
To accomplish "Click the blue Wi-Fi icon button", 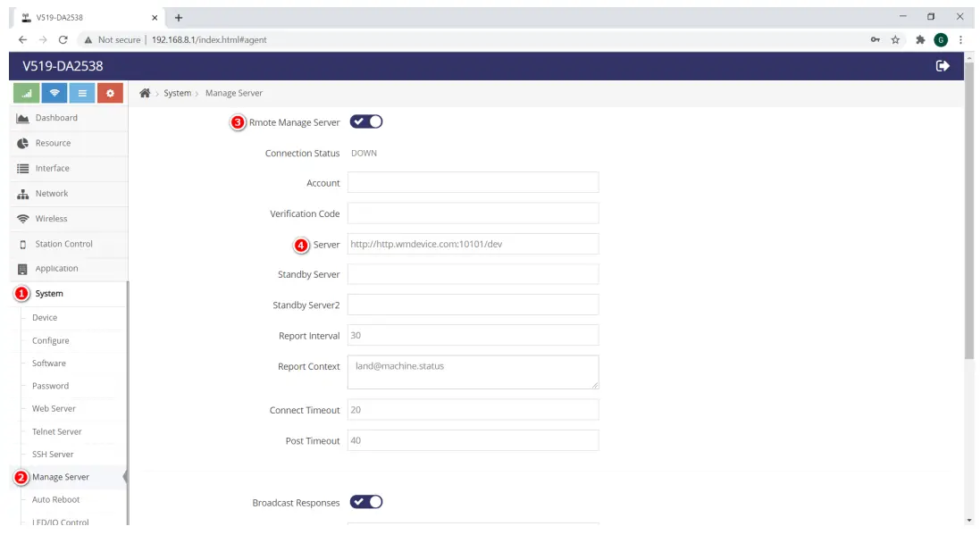I will click(x=54, y=93).
